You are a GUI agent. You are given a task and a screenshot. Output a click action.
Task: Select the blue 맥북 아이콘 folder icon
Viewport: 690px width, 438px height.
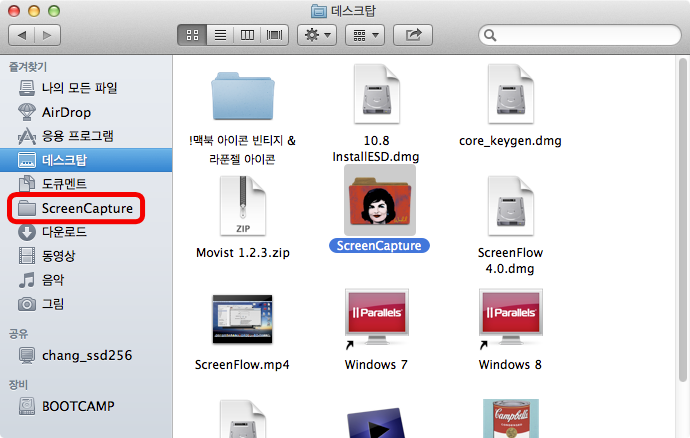click(x=243, y=96)
